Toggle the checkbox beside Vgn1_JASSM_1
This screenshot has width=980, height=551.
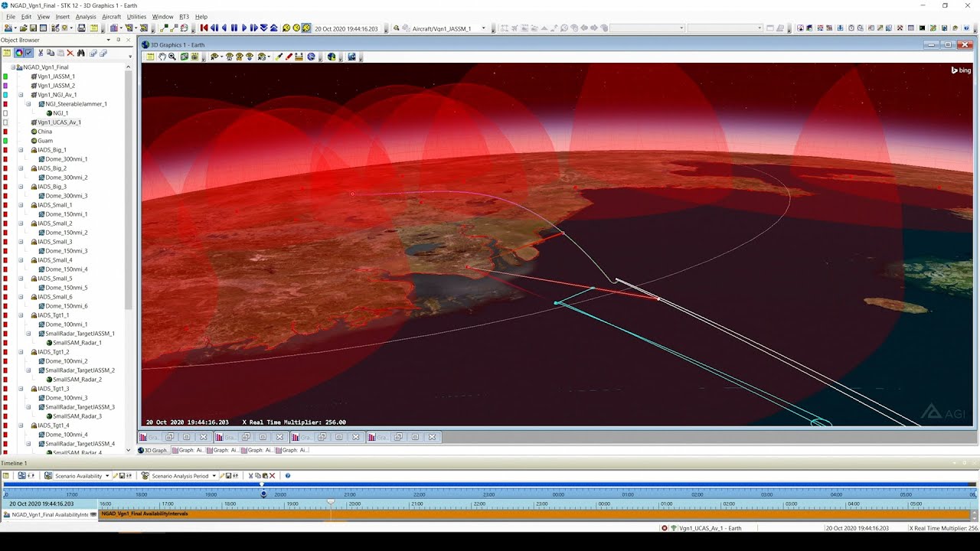tap(5, 77)
